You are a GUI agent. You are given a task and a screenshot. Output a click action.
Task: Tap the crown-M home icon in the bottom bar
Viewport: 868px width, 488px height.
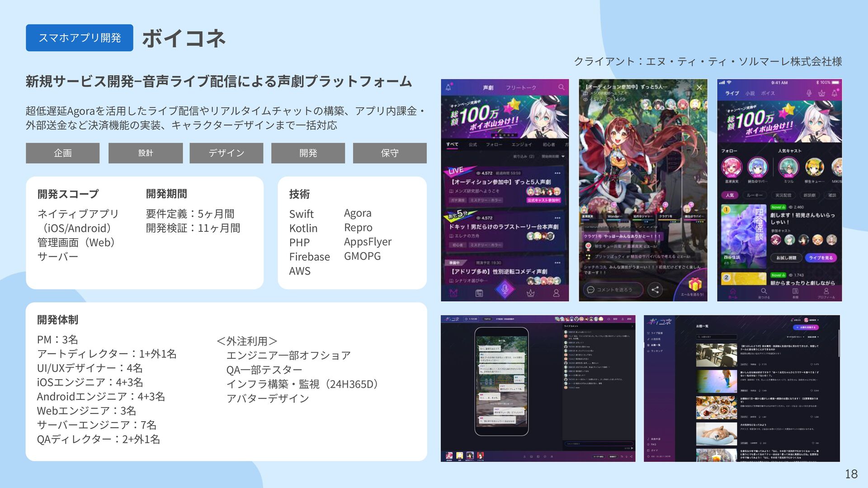(453, 293)
